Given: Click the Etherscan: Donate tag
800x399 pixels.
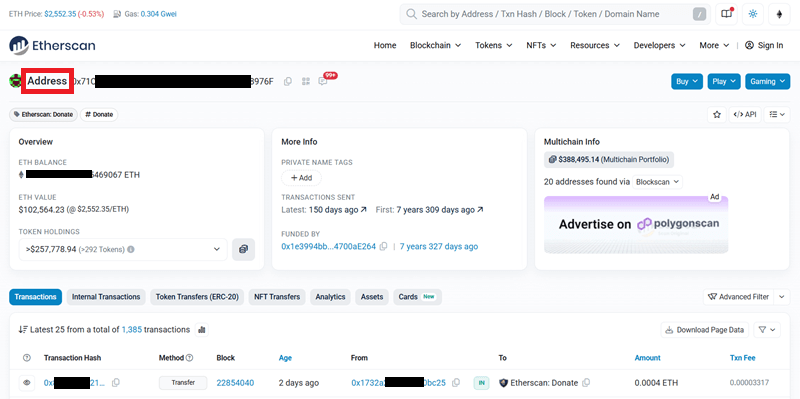Looking at the screenshot, I should 43,115.
